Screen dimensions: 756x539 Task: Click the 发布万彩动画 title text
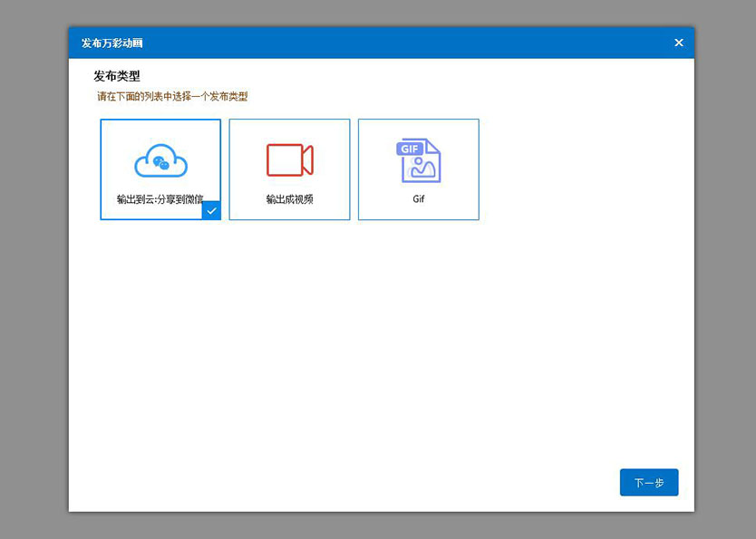111,43
